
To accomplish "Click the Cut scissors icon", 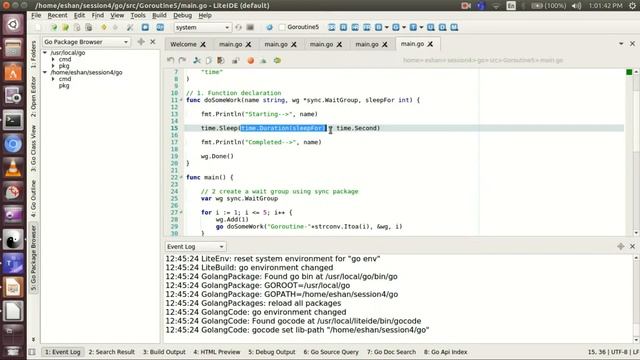I will coord(197,60).
